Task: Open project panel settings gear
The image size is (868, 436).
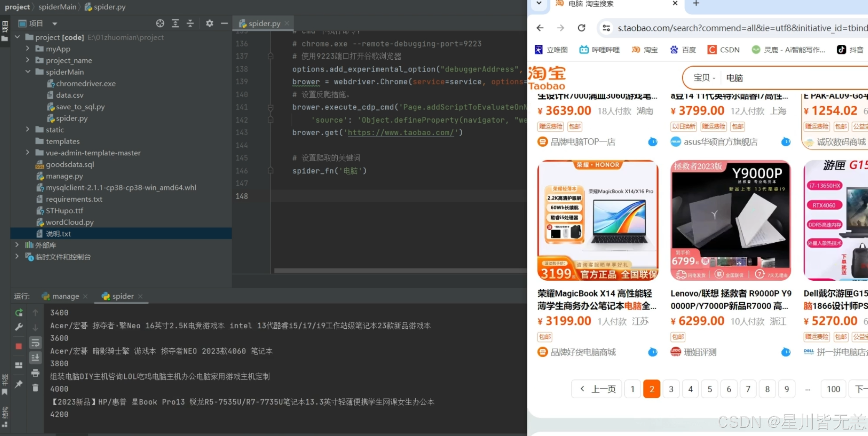Action: click(x=210, y=23)
